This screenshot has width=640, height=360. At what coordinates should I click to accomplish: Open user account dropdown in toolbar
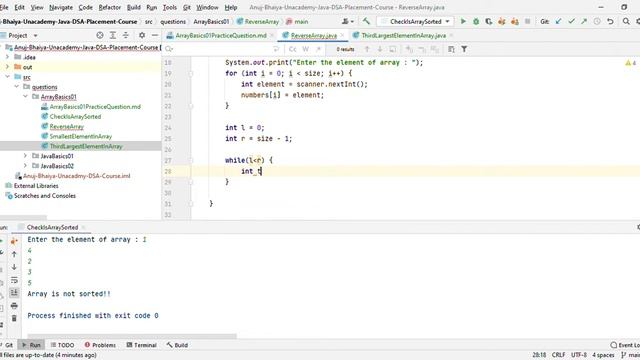(348, 21)
